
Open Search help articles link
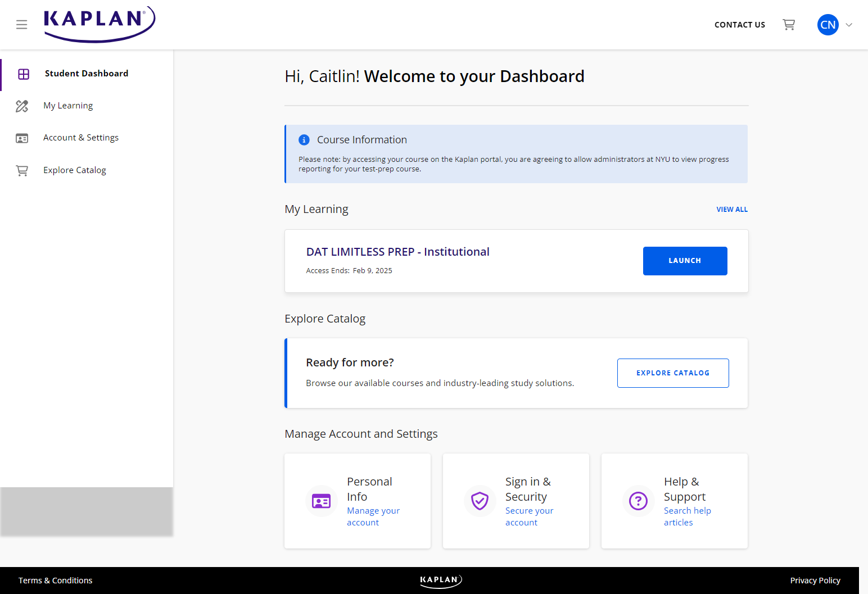(x=687, y=516)
